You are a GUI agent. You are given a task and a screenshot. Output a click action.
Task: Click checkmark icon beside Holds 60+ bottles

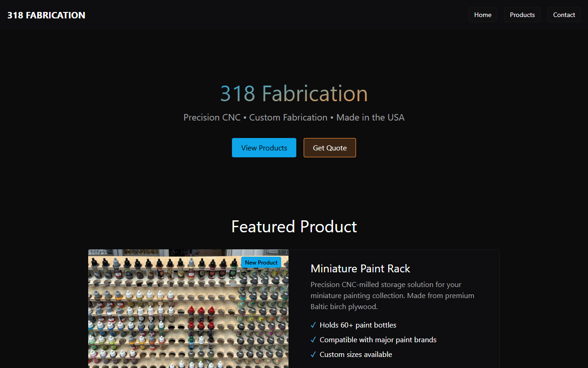(x=313, y=325)
